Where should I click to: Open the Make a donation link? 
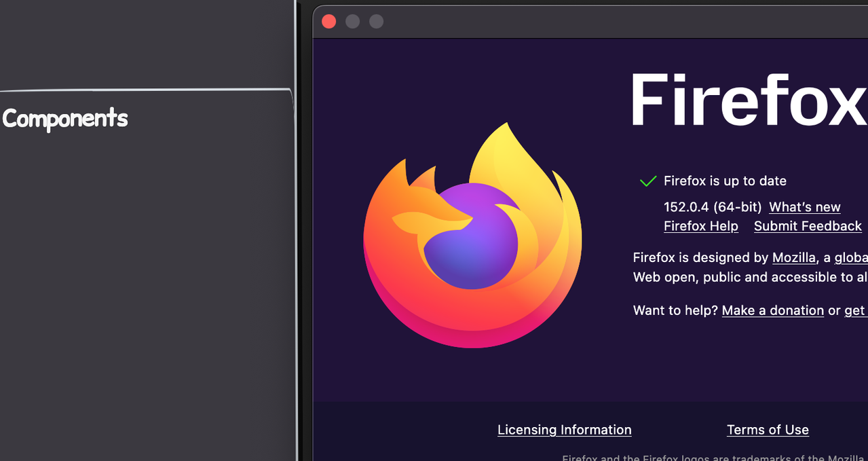coord(773,310)
